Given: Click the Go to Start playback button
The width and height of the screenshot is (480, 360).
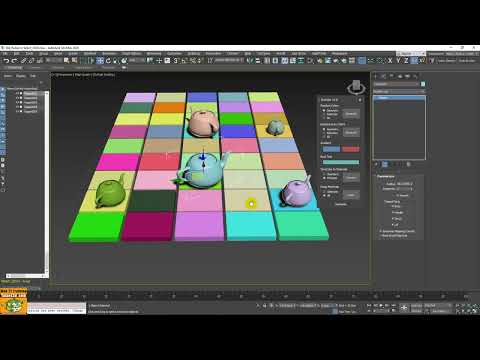Looking at the screenshot, I should (369, 305).
